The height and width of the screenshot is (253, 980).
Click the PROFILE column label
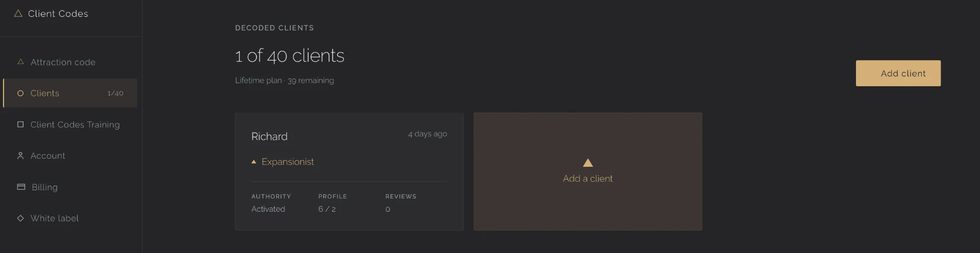tap(333, 196)
